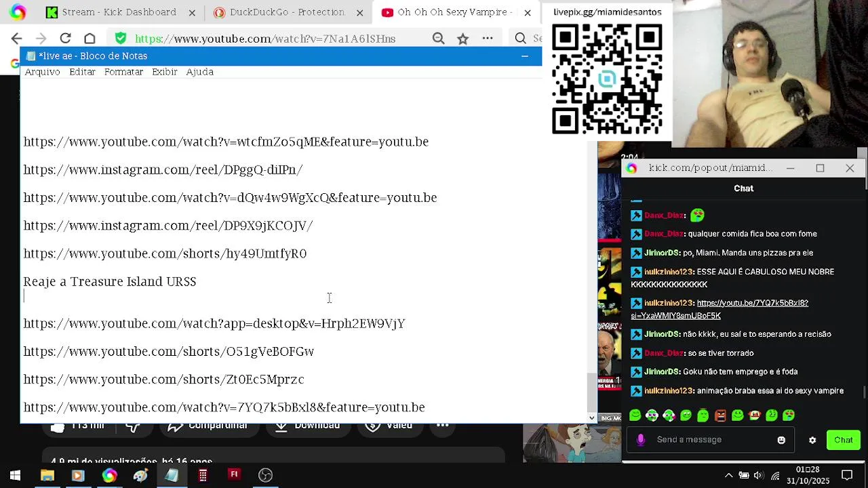
Task: Show hidden tray icons chevron
Action: pos(729,475)
